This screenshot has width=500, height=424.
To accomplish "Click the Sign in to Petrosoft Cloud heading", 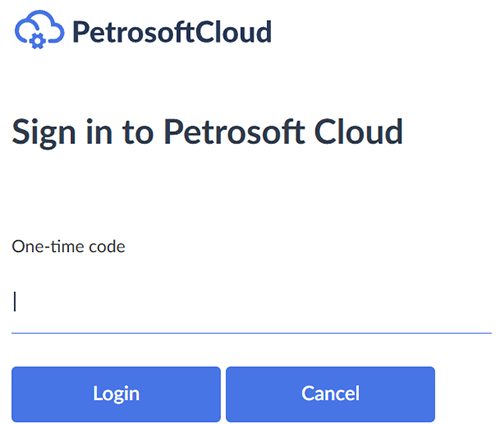I will (x=207, y=132).
